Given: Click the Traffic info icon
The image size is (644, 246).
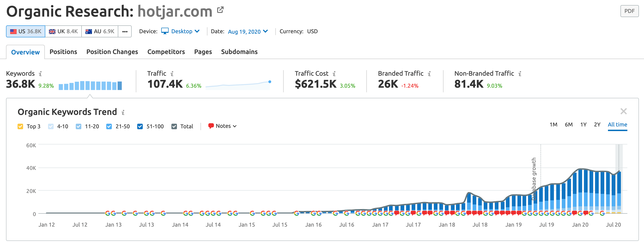Looking at the screenshot, I should 172,74.
